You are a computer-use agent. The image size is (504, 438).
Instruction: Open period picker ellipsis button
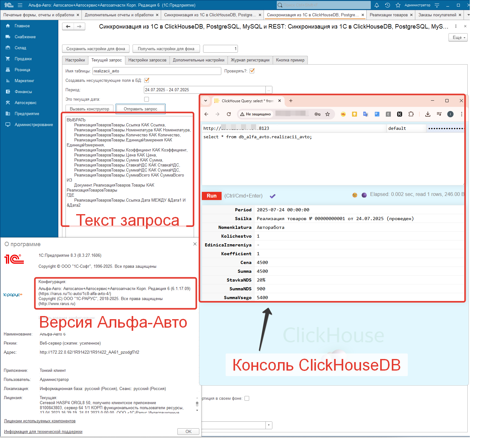[x=269, y=90]
